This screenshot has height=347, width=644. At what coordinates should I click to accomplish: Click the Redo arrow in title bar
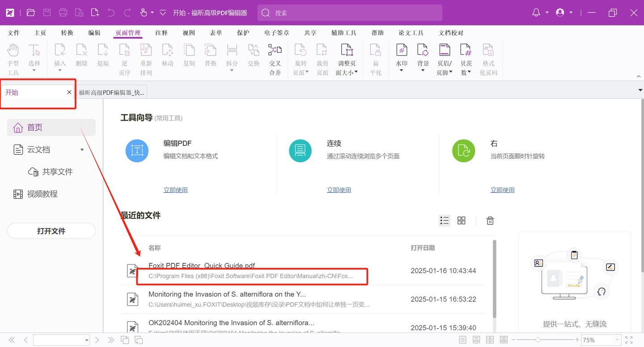click(x=127, y=13)
